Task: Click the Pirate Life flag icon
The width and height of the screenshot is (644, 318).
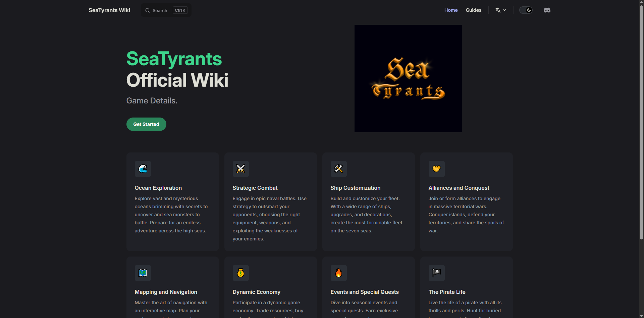Action: [437, 273]
